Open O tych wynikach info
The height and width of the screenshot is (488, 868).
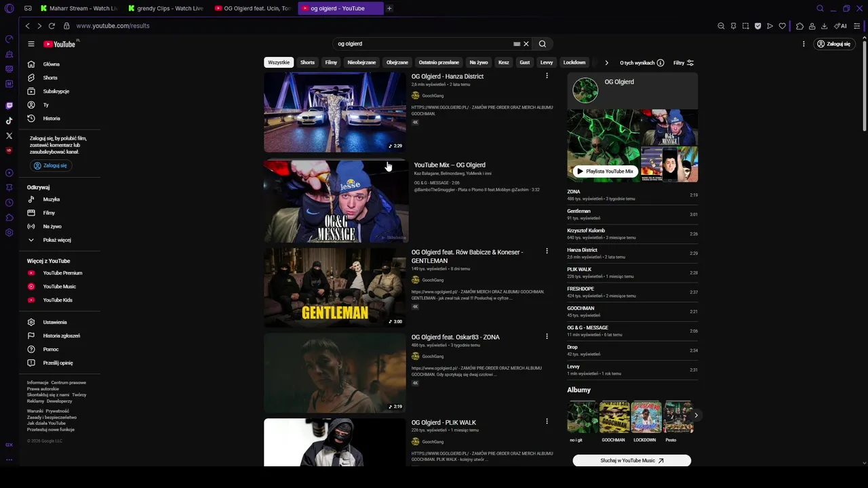[x=642, y=63]
